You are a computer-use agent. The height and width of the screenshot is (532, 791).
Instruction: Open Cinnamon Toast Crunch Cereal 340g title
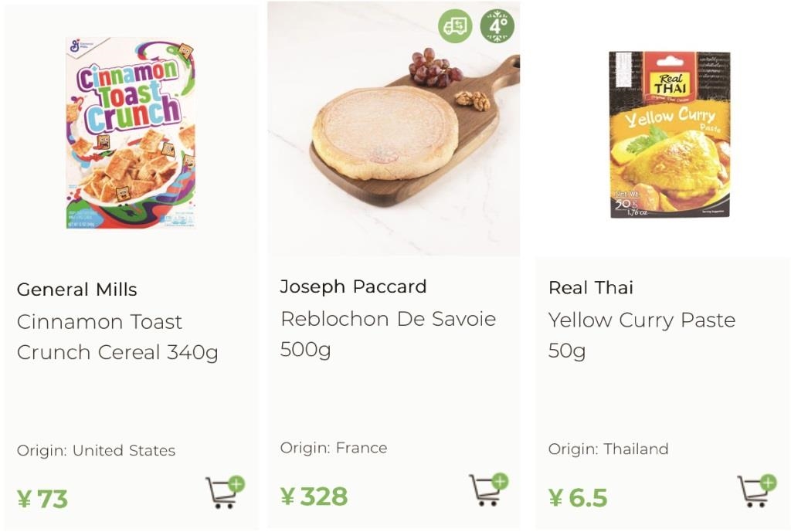pos(117,337)
